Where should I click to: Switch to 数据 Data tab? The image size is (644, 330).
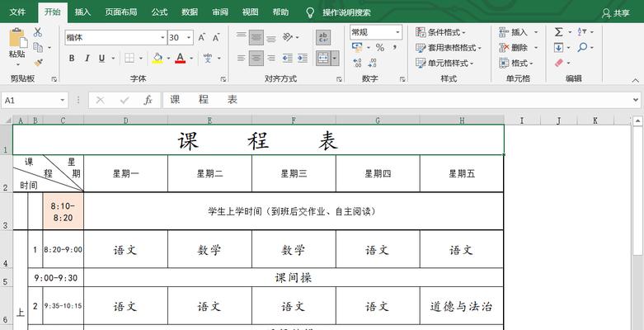190,12
